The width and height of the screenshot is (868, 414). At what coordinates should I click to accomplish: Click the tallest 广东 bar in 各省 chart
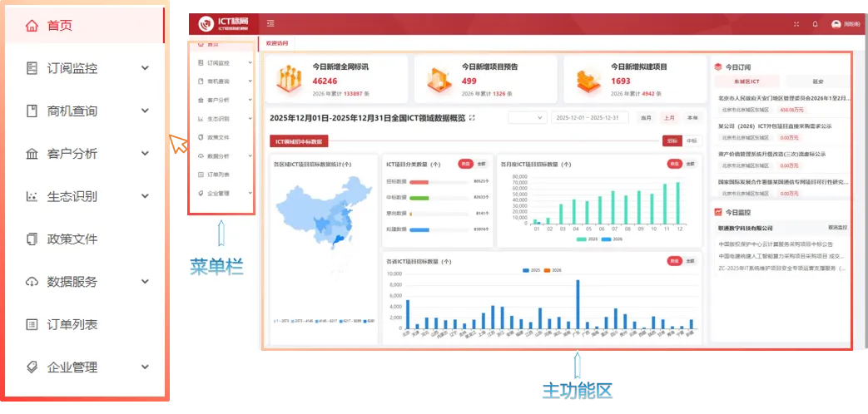(x=578, y=304)
